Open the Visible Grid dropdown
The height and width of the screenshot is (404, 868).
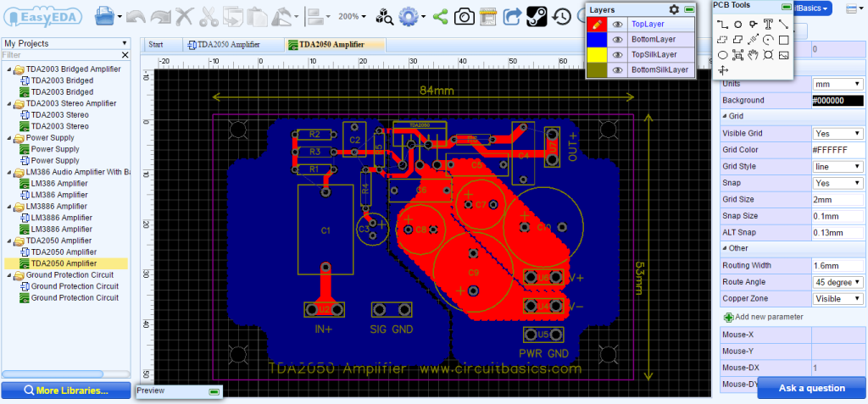point(837,133)
